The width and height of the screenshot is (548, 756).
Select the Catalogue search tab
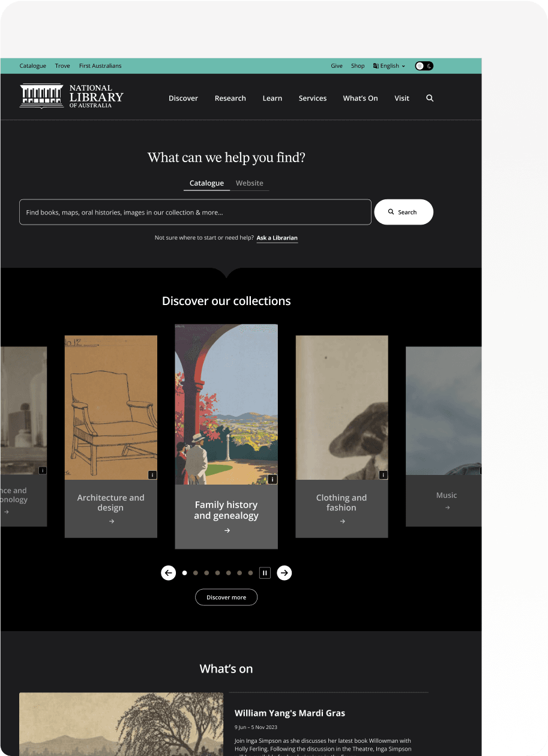tap(206, 183)
